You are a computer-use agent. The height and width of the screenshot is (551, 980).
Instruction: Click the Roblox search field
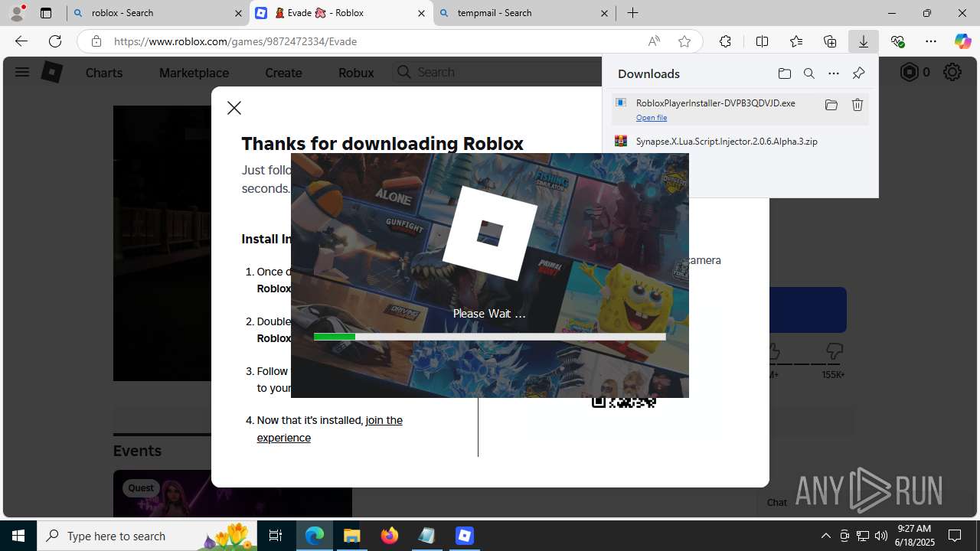498,72
